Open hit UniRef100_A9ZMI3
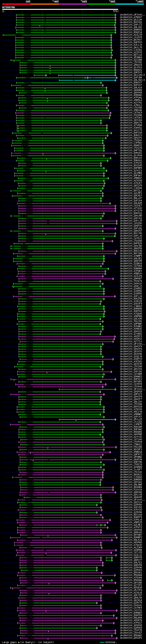 tap(131, 336)
